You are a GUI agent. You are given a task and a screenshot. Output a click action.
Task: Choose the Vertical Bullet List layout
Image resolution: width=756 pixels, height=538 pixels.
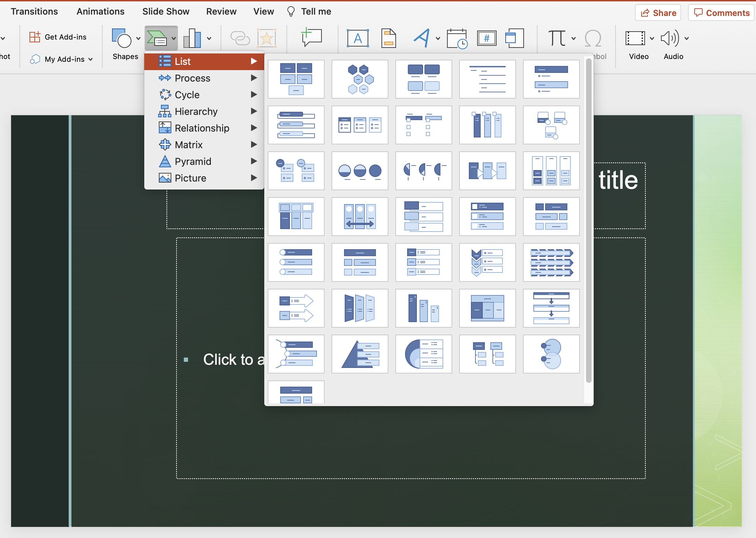tap(551, 79)
